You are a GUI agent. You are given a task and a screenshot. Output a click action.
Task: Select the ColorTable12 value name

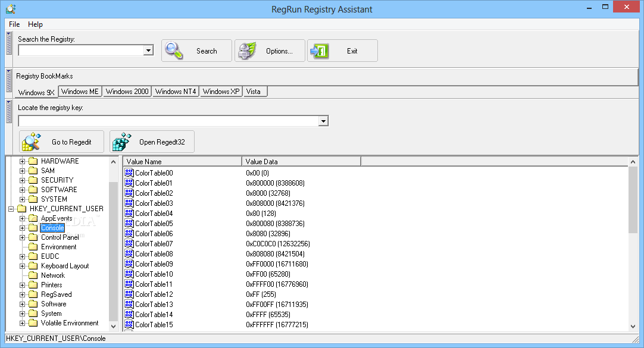[154, 294]
